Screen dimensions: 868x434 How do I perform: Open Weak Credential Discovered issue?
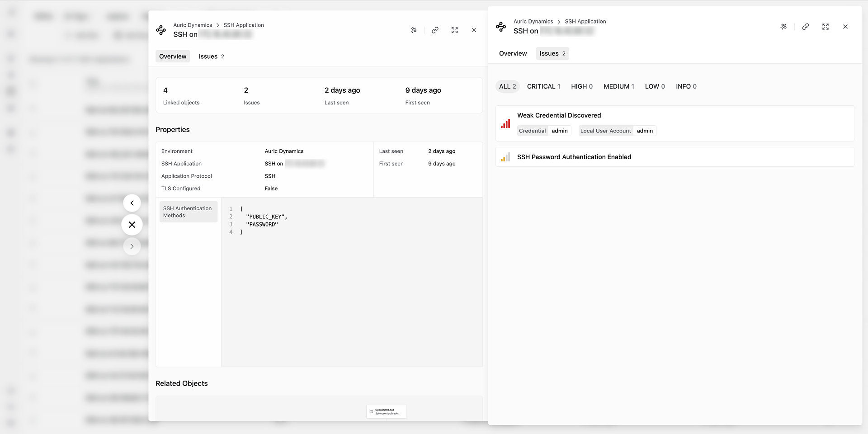click(559, 115)
